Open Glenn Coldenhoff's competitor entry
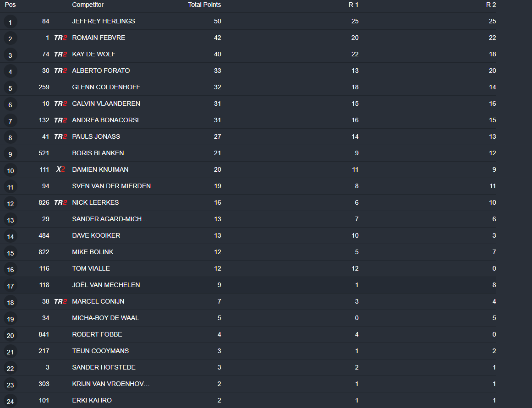532x408 pixels. [106, 87]
